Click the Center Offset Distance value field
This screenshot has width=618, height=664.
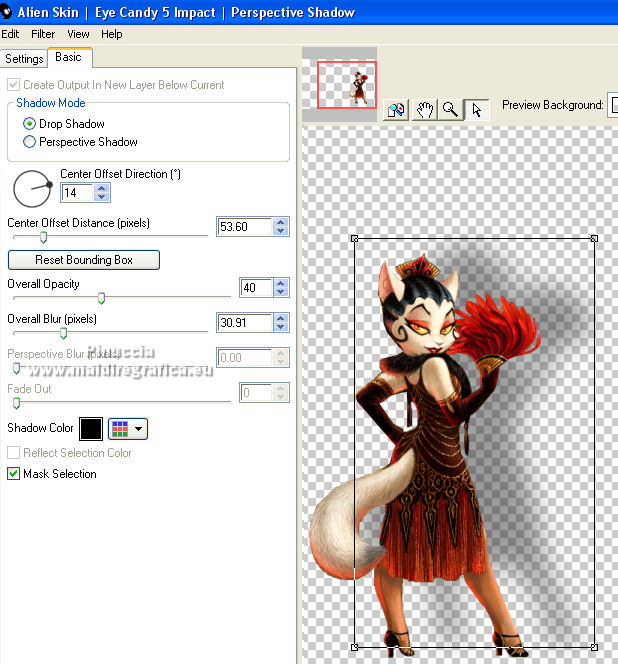pyautogui.click(x=244, y=227)
